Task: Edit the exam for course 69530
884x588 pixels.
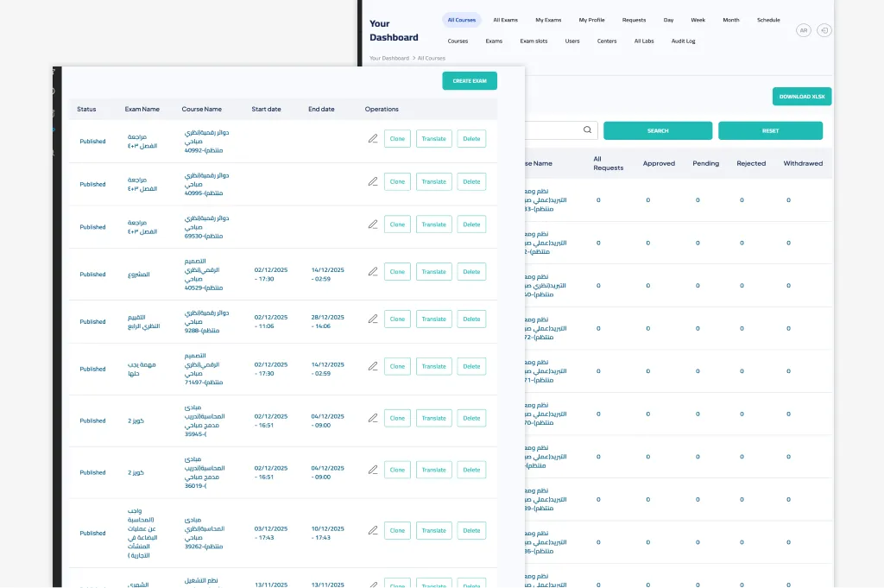Action: coord(373,224)
